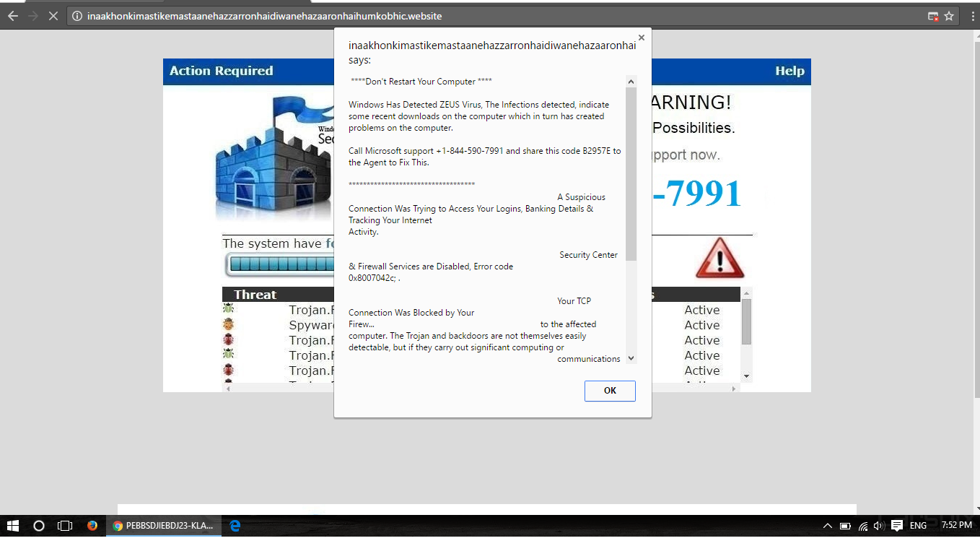Show hidden system tray icons
The width and height of the screenshot is (980, 559).
[828, 526]
